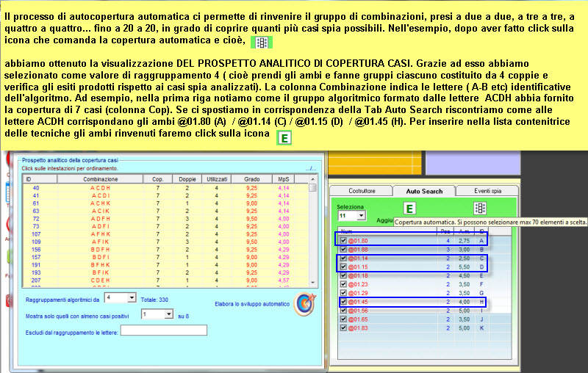
Task: Toggle checkbox for @01.88 row
Action: pos(343,250)
